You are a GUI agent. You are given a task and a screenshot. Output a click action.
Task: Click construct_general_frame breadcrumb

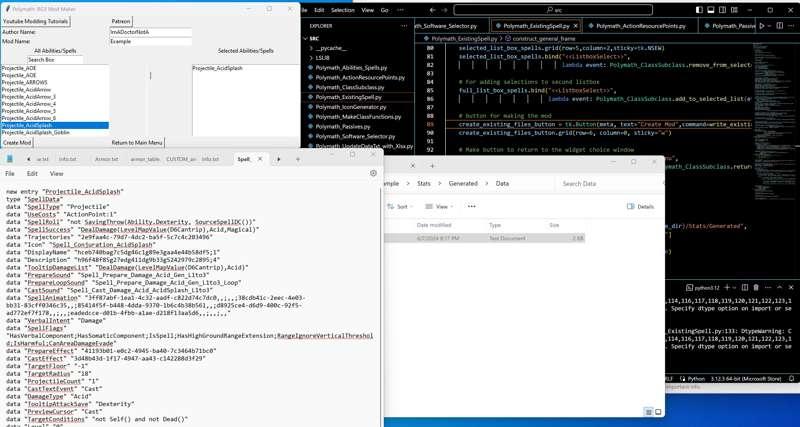[544, 38]
